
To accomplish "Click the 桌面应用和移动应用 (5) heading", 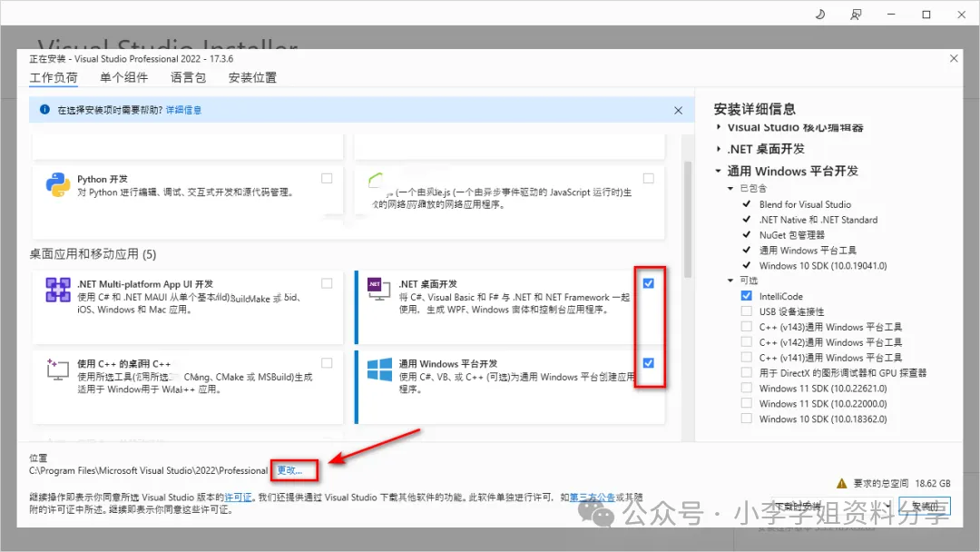I will (93, 254).
